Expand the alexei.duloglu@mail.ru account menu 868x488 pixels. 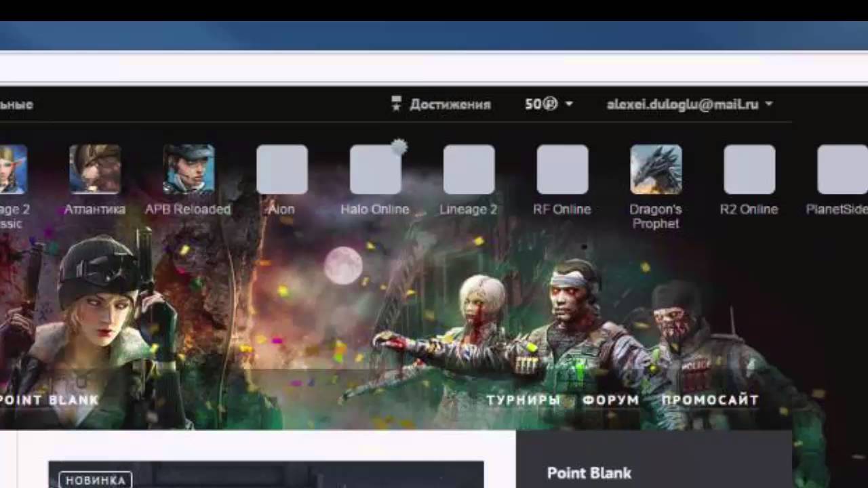[690, 104]
